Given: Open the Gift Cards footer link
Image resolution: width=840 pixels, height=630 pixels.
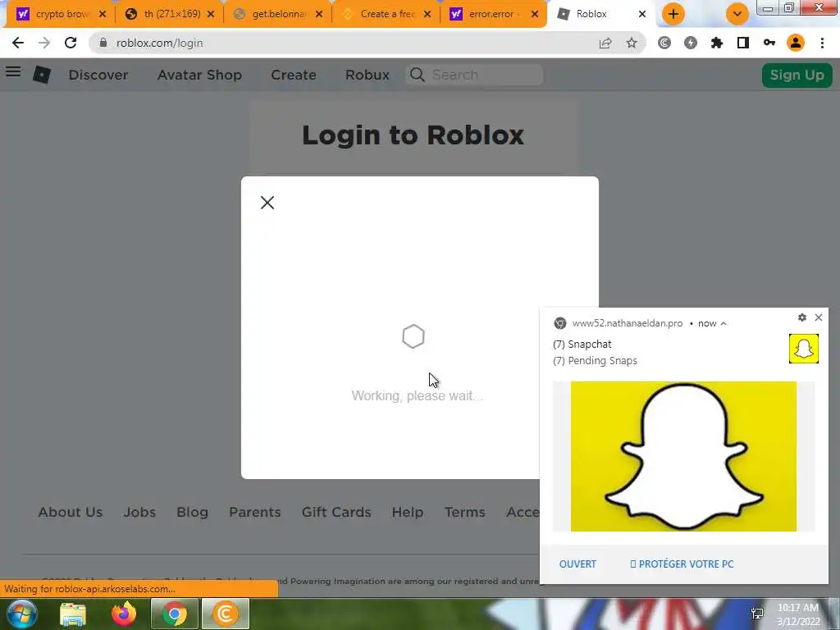Looking at the screenshot, I should coord(336,512).
